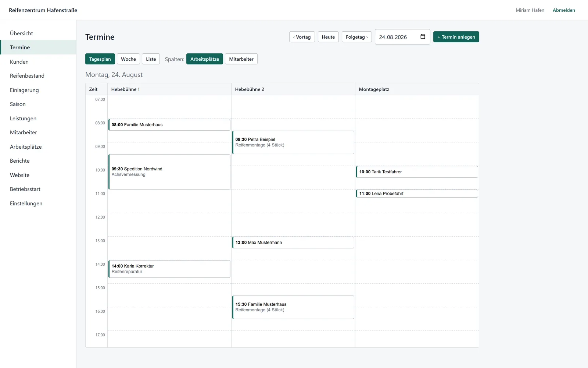Open Kunden in the sidebar
The image size is (588, 368).
[x=38, y=61]
